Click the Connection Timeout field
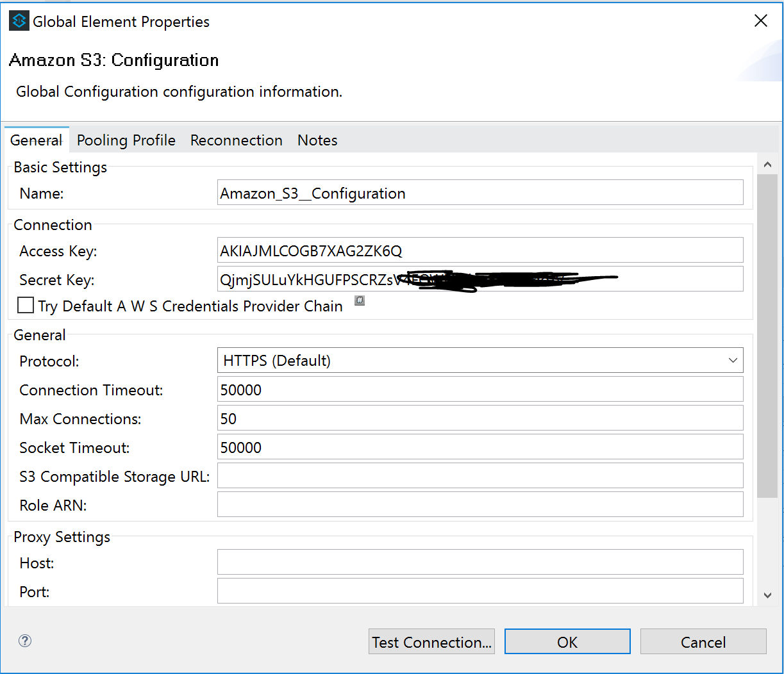784x674 pixels. (x=480, y=390)
